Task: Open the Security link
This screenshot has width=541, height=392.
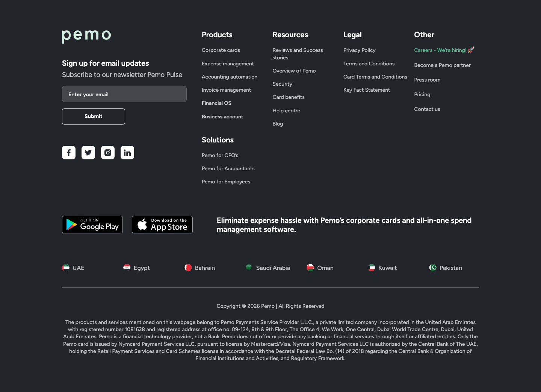Action: [283, 84]
